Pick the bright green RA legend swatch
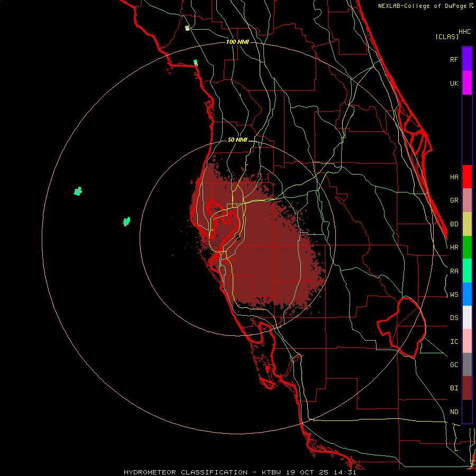 click(467, 271)
